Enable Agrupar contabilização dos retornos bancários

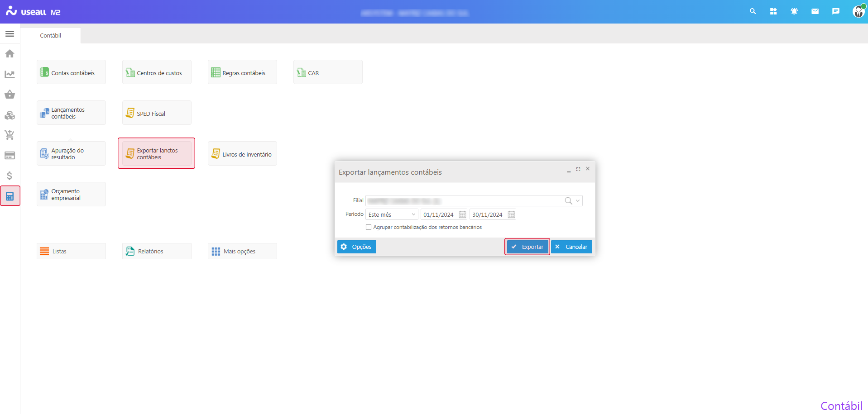[369, 227]
